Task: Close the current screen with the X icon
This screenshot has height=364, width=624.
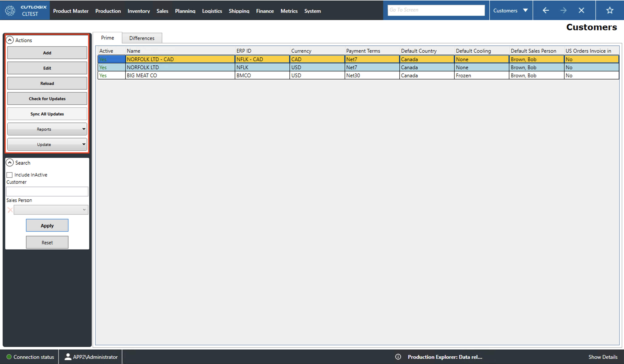Action: click(581, 10)
